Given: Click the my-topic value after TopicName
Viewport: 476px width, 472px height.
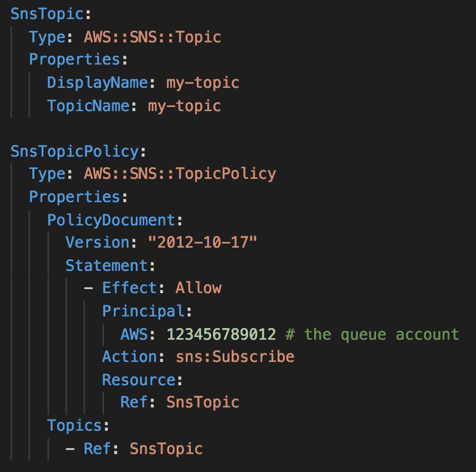Looking at the screenshot, I should (184, 106).
